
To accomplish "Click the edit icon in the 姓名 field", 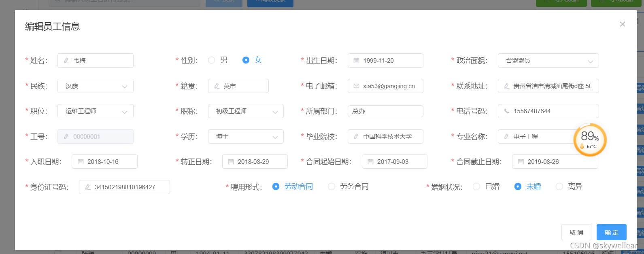I will (66, 61).
